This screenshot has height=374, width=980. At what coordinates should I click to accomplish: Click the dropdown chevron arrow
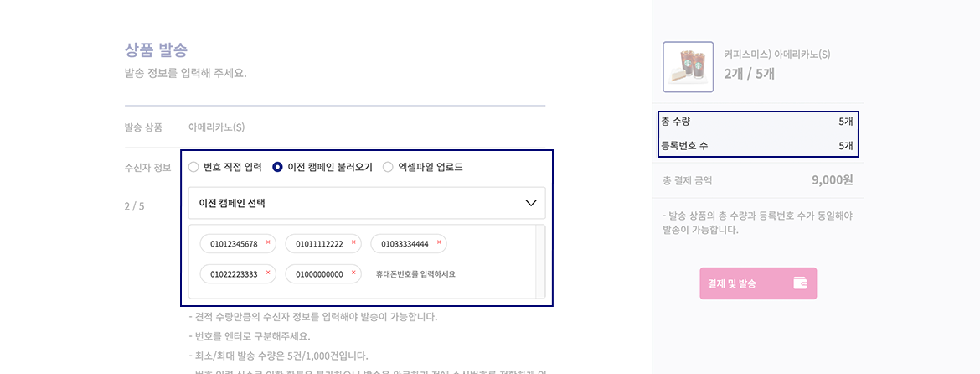click(x=530, y=203)
